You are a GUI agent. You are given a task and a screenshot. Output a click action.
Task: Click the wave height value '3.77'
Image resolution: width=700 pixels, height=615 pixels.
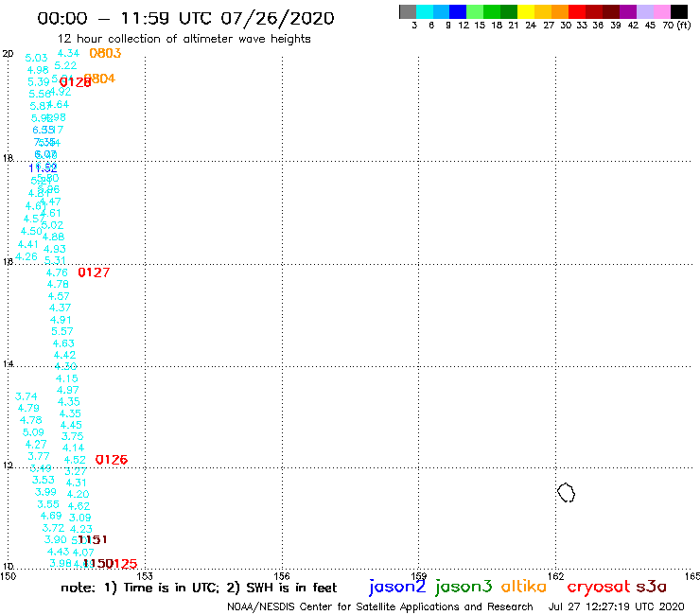pos(39,456)
